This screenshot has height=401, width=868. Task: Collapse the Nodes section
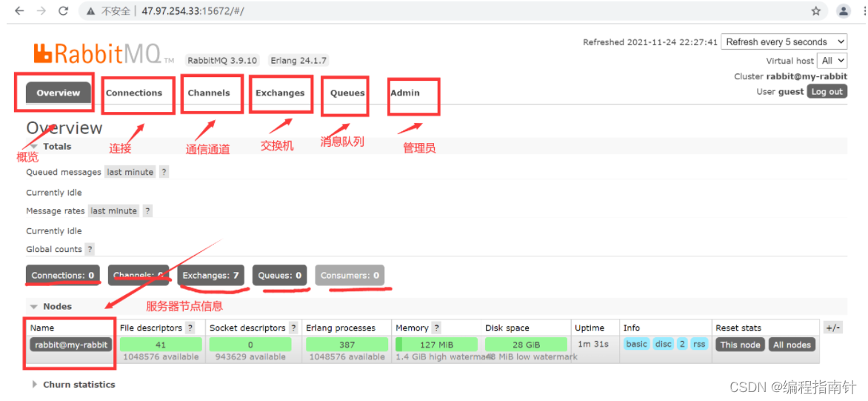tap(52, 306)
